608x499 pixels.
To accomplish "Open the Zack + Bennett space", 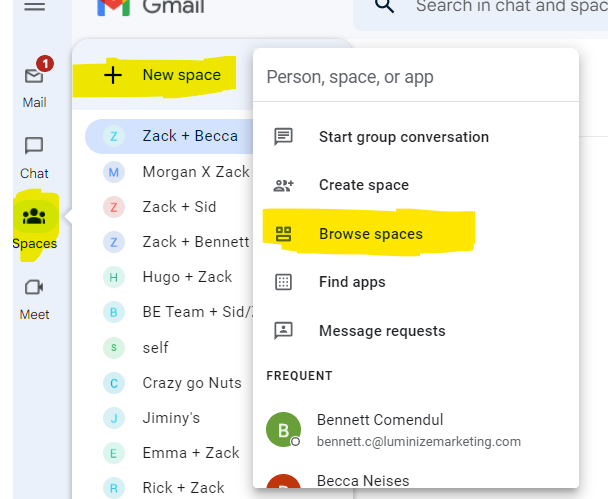I will tap(169, 242).
